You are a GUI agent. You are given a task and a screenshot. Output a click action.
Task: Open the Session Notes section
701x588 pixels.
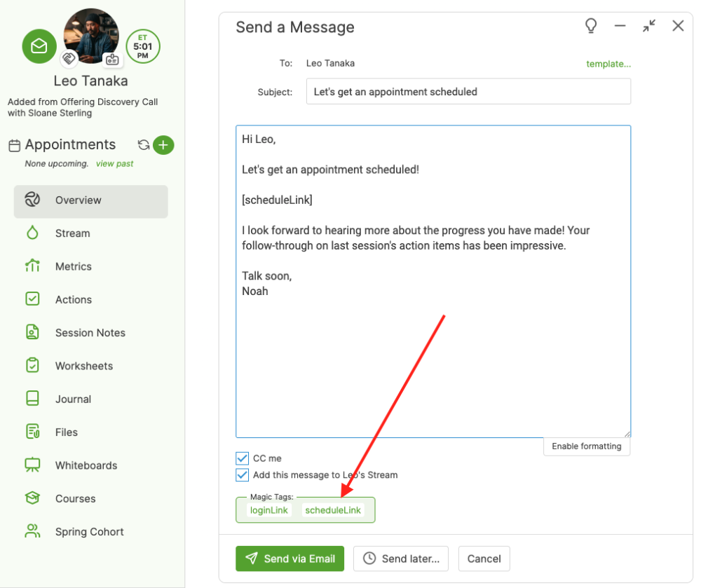pyautogui.click(x=90, y=333)
